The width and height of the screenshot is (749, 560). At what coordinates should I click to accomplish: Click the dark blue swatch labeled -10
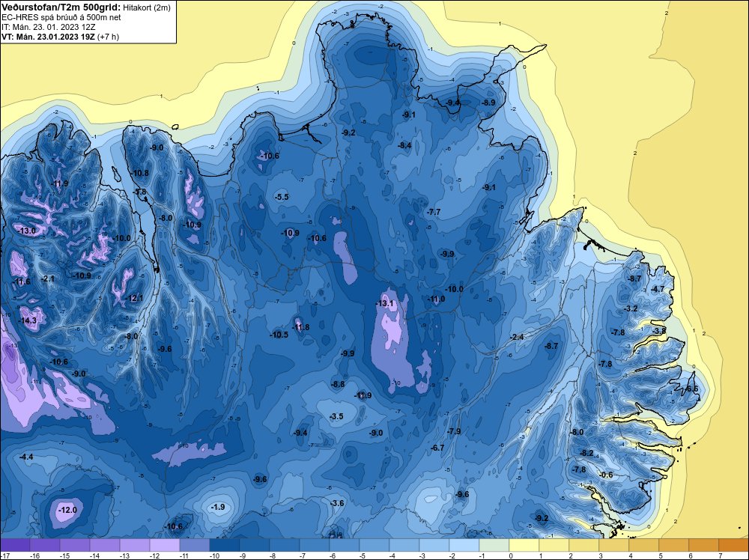225,545
